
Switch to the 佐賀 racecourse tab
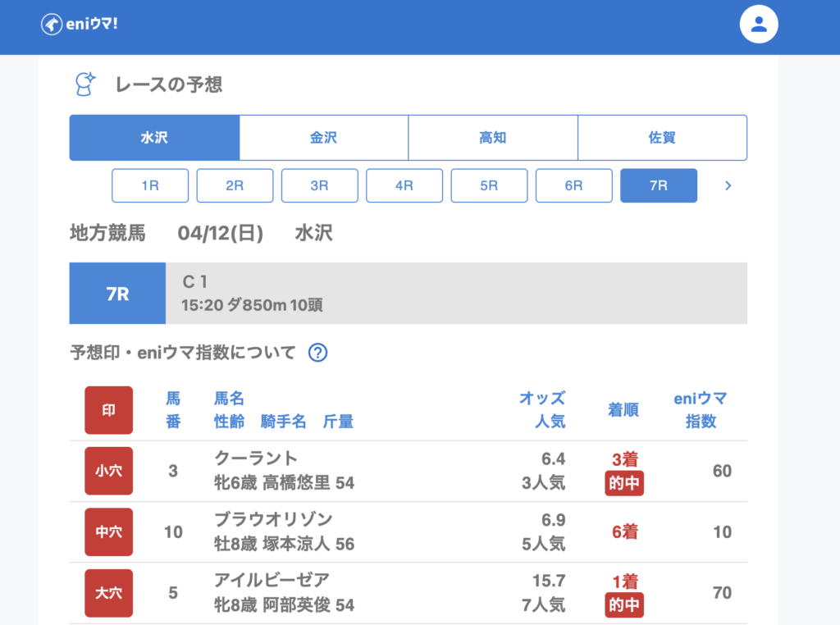[x=662, y=138]
